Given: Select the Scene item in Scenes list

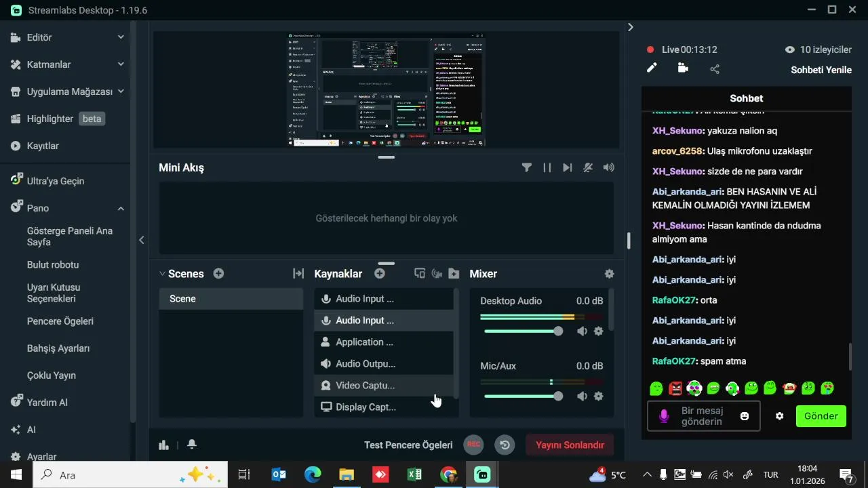Looking at the screenshot, I should [231, 299].
